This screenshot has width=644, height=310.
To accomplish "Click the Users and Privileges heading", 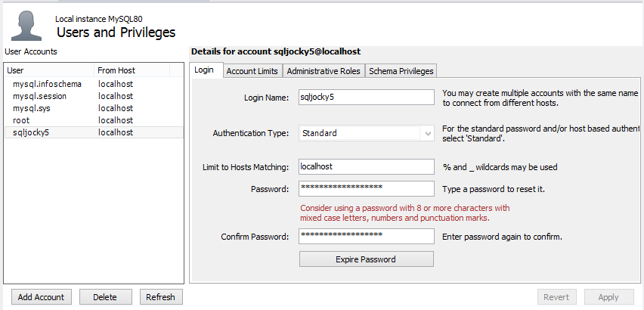I will (116, 32).
